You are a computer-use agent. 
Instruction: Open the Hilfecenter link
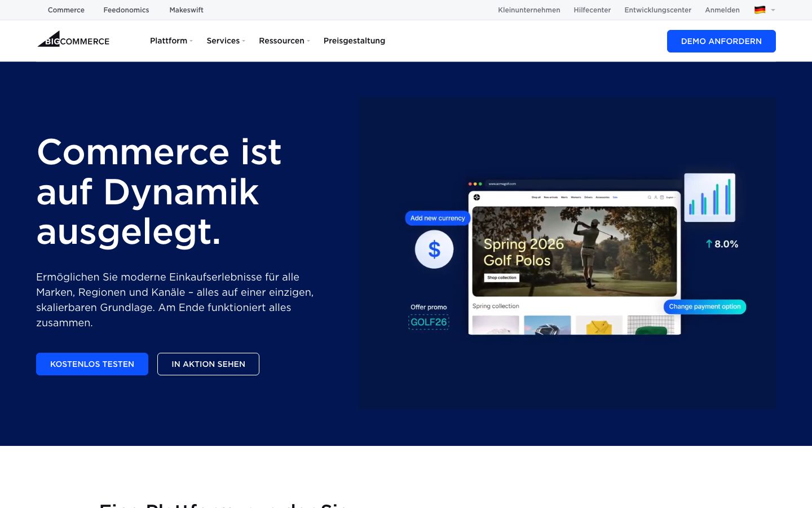[592, 10]
